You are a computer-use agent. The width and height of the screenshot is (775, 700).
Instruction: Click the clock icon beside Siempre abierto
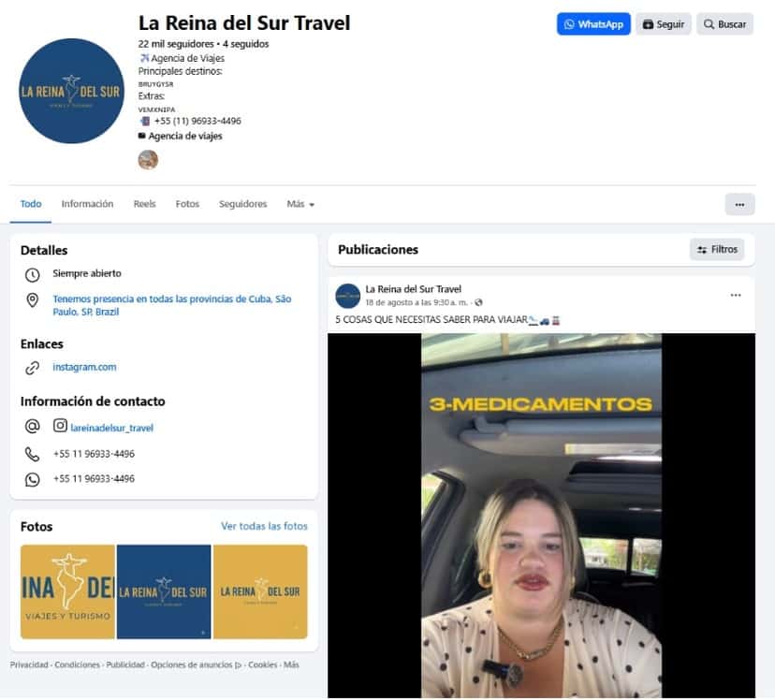[x=33, y=275]
